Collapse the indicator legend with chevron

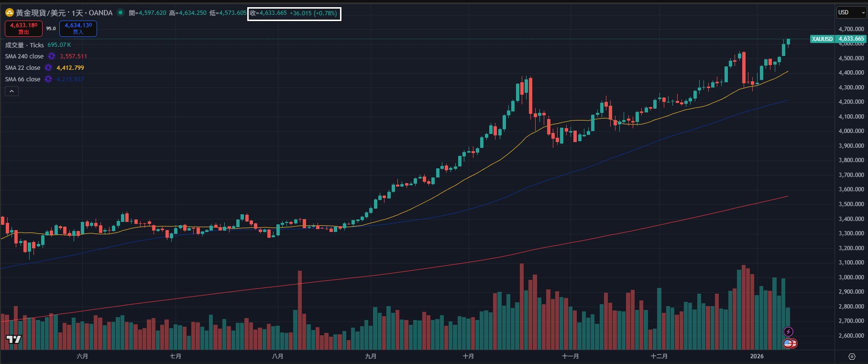[x=11, y=91]
